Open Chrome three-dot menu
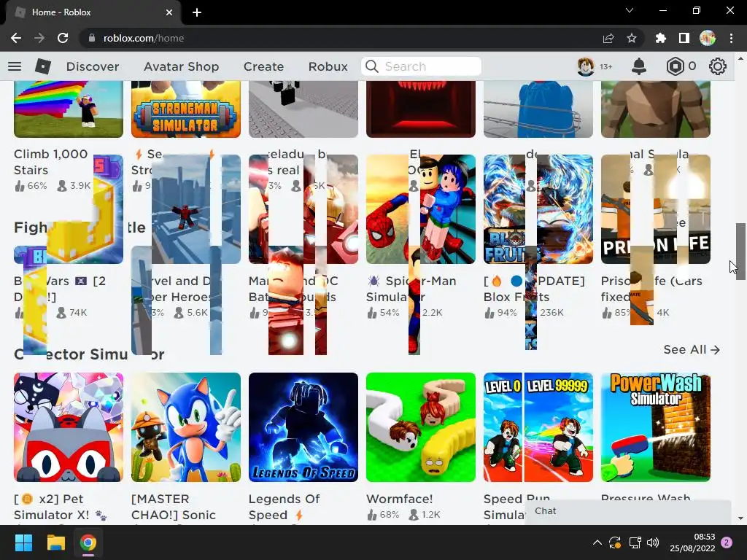 click(x=731, y=38)
